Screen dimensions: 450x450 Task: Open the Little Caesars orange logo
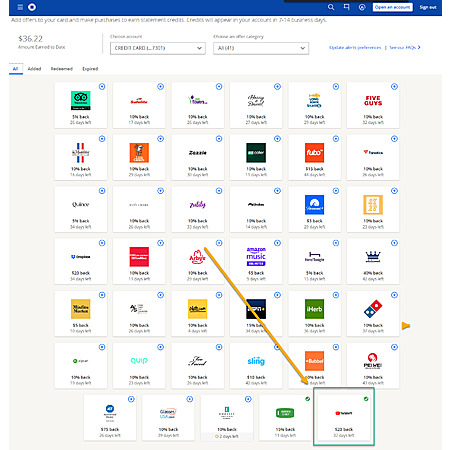pos(139,153)
